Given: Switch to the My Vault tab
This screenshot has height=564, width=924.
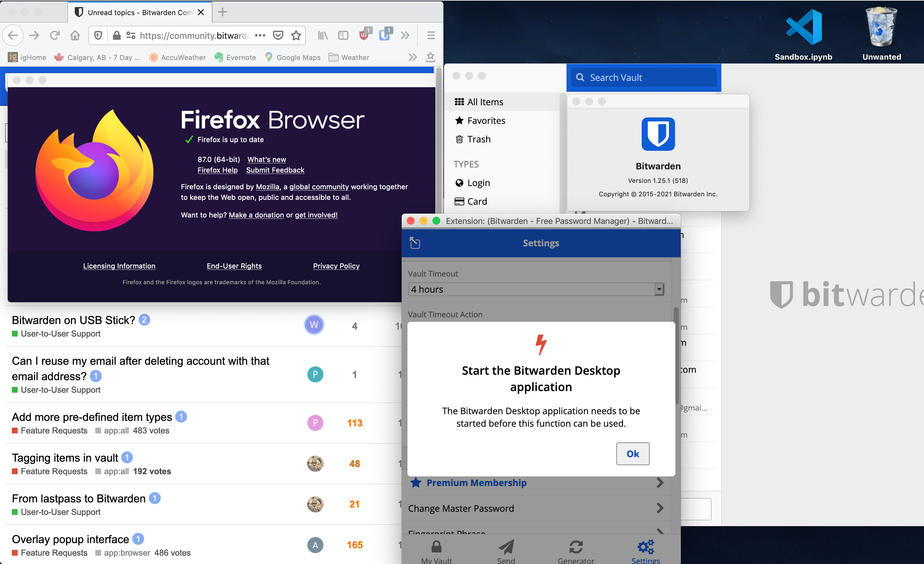Looking at the screenshot, I should pos(436,551).
